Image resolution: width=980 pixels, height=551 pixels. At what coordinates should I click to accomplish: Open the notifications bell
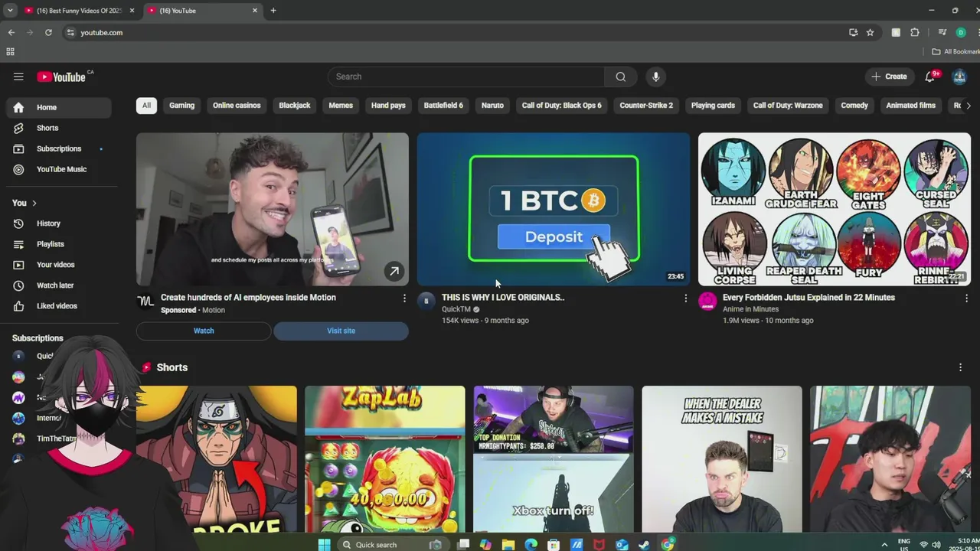[x=930, y=77]
